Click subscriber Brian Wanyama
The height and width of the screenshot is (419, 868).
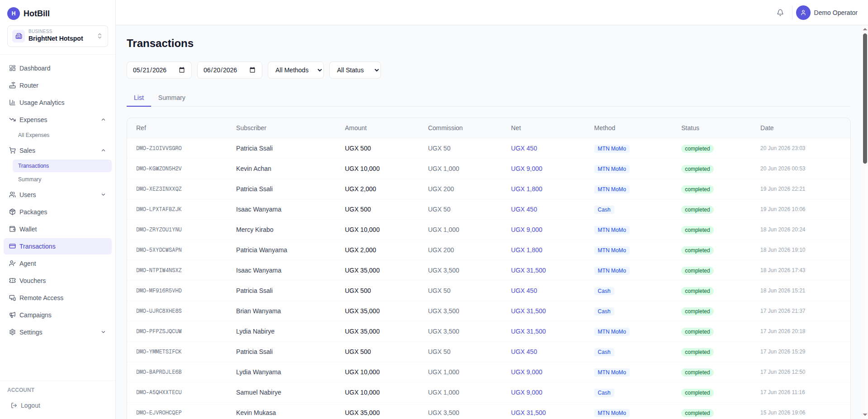(258, 311)
